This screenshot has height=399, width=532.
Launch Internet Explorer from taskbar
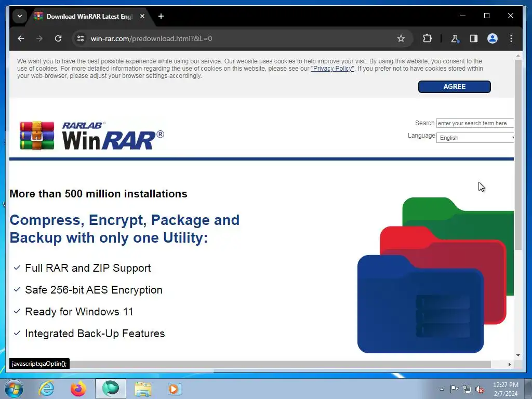(46, 389)
